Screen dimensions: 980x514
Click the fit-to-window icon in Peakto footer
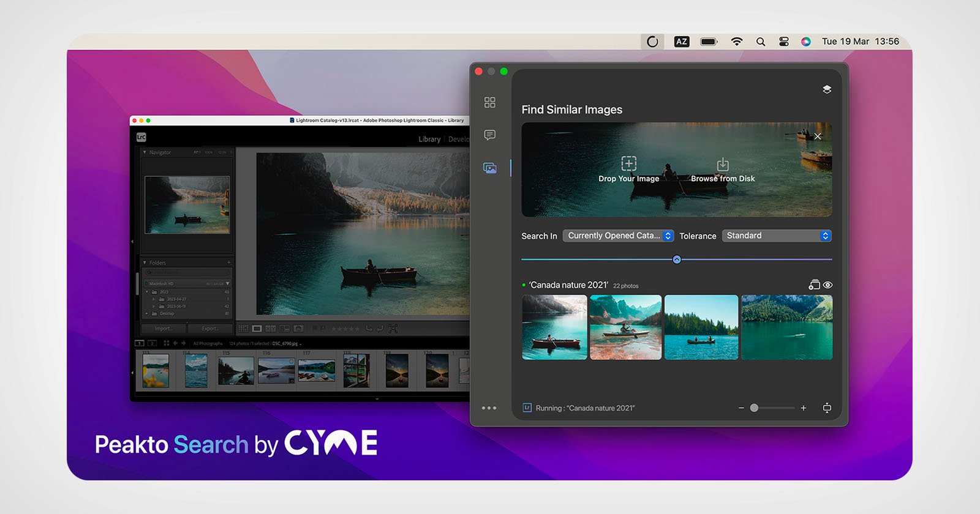pos(827,408)
